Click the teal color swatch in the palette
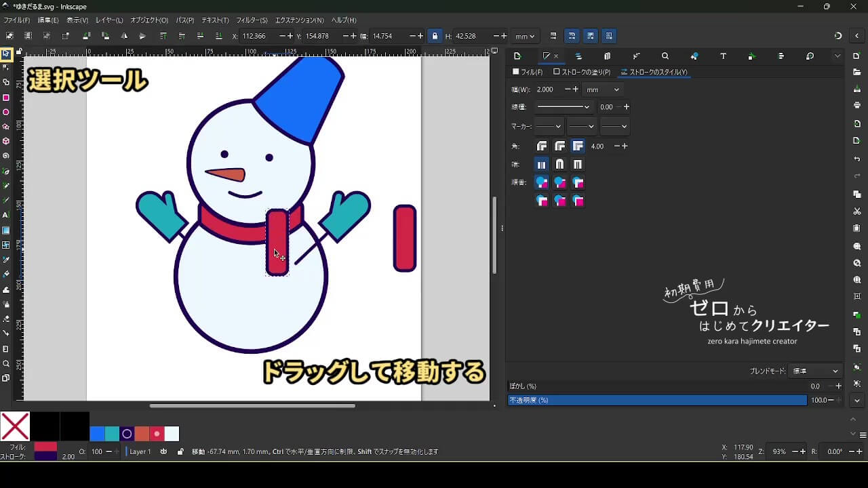The image size is (868, 488). coord(112,434)
